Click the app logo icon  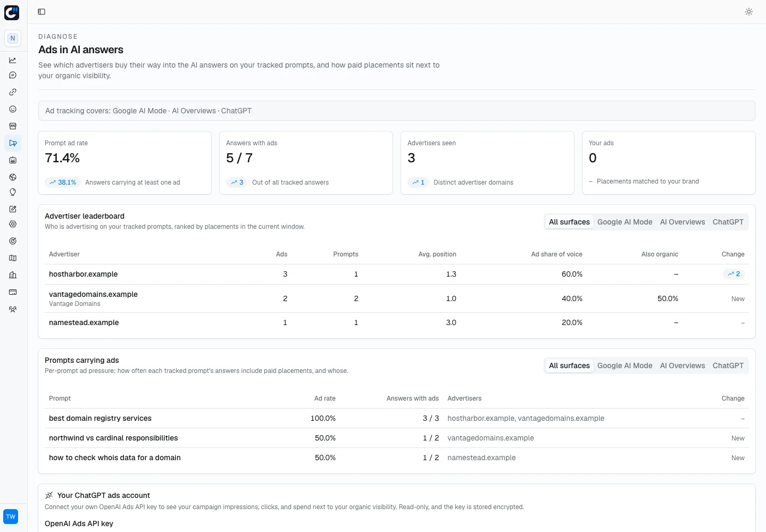coord(12,12)
